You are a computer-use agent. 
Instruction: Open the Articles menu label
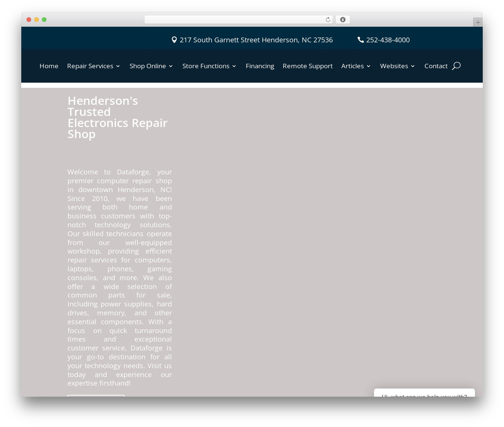352,66
